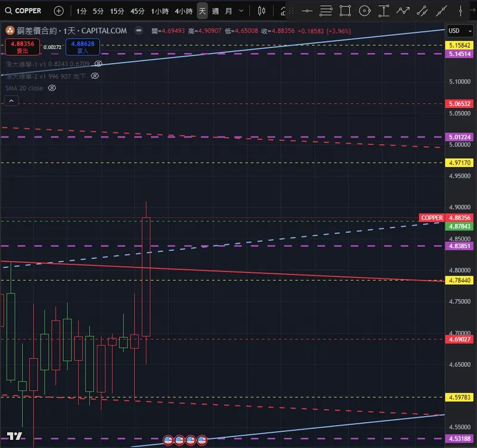The image size is (477, 448).
Task: Click the green 4.87843 price label
Action: pyautogui.click(x=459, y=226)
